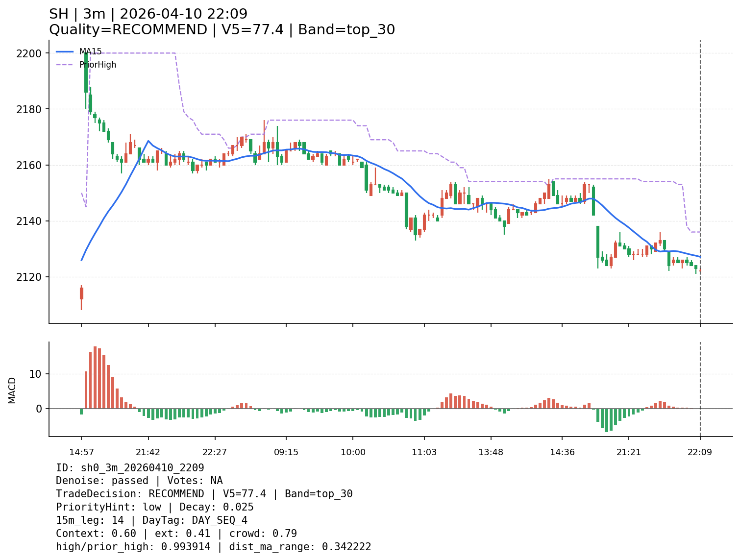
Task: Click the chart title line starting with SH
Action: point(148,14)
